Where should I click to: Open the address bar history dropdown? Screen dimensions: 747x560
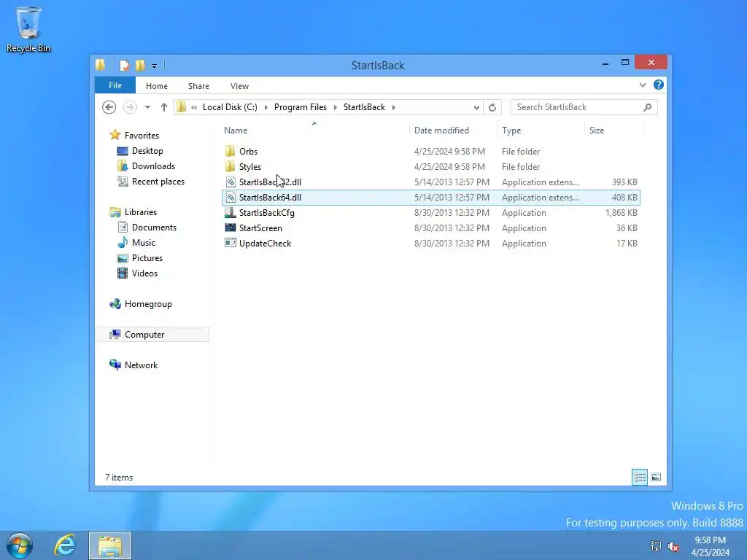tap(476, 108)
